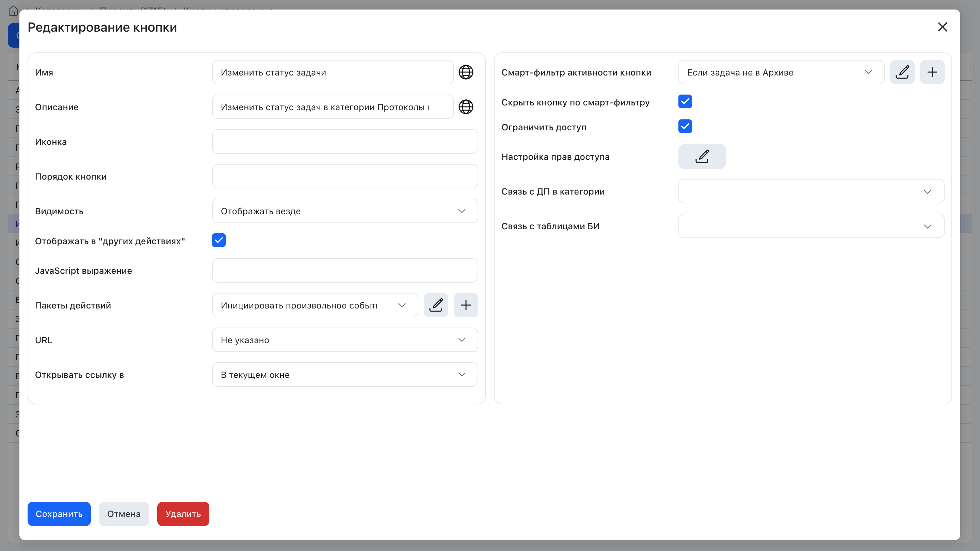Edit the smart-filter 'Если задача не в Архиве'

tap(902, 72)
